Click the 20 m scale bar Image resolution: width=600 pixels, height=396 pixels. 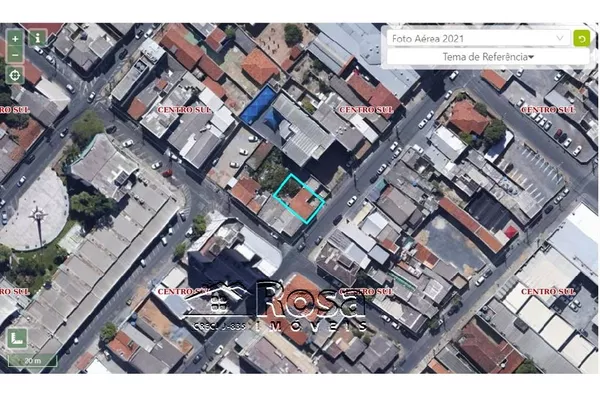coord(33,360)
